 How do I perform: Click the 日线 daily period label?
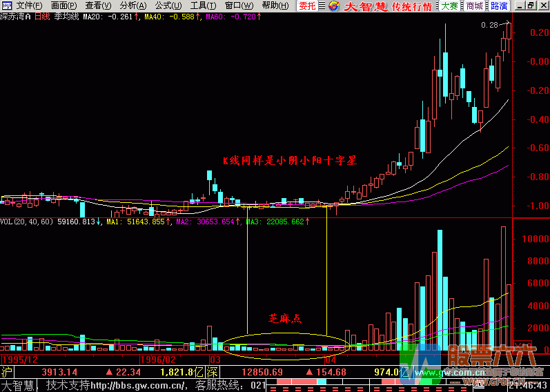tap(42, 17)
